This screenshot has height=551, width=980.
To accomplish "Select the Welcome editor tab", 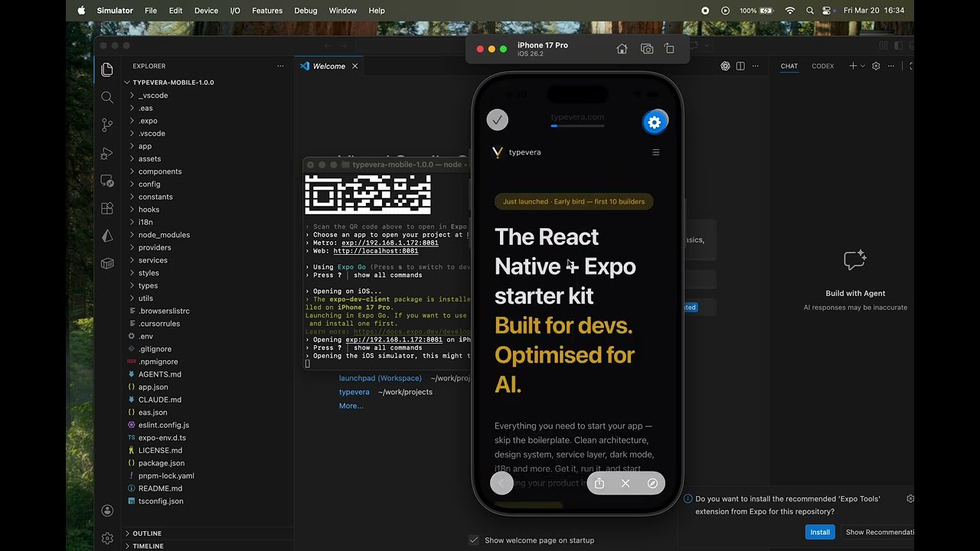I will pos(328,66).
